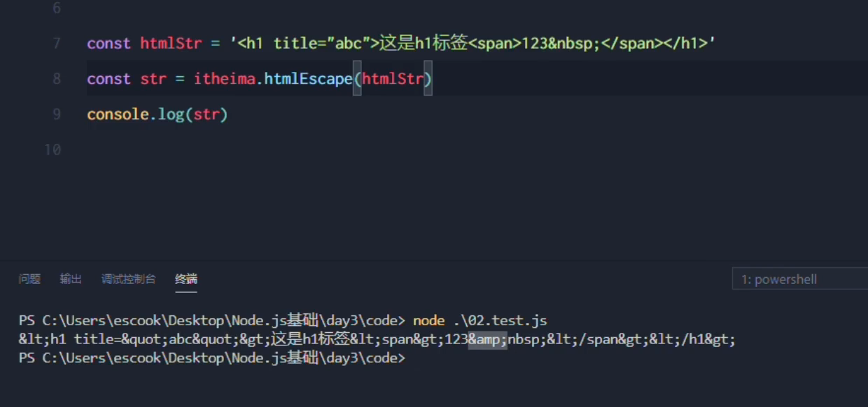The width and height of the screenshot is (868, 407).
Task: Select the 终端 tab
Action: click(x=186, y=279)
